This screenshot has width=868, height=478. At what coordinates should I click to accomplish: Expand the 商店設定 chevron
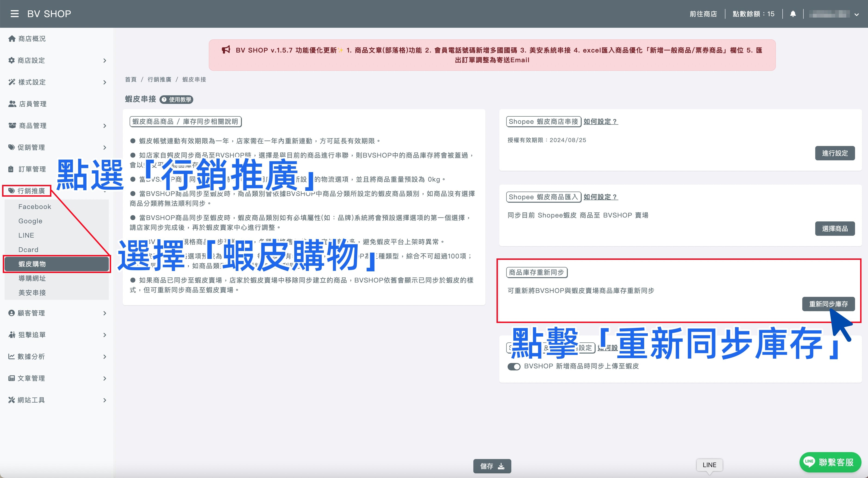tap(104, 61)
